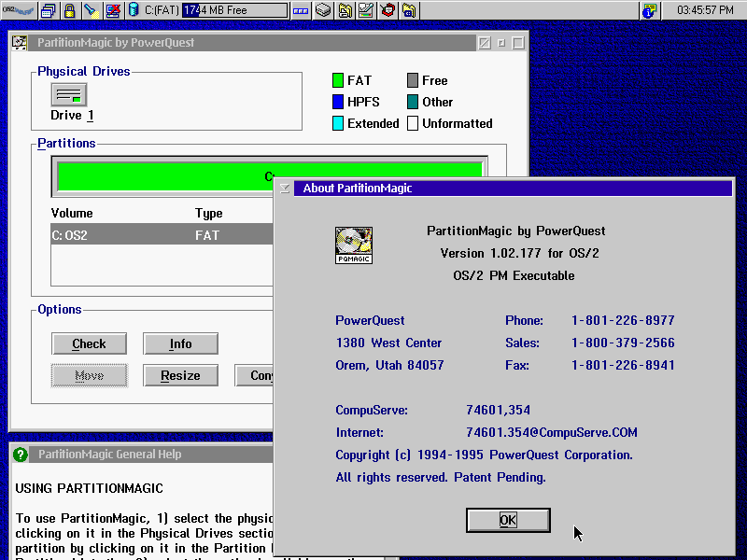This screenshot has height=560, width=747.
Task: Open the OS/2 Warp menu button
Action: (x=19, y=10)
